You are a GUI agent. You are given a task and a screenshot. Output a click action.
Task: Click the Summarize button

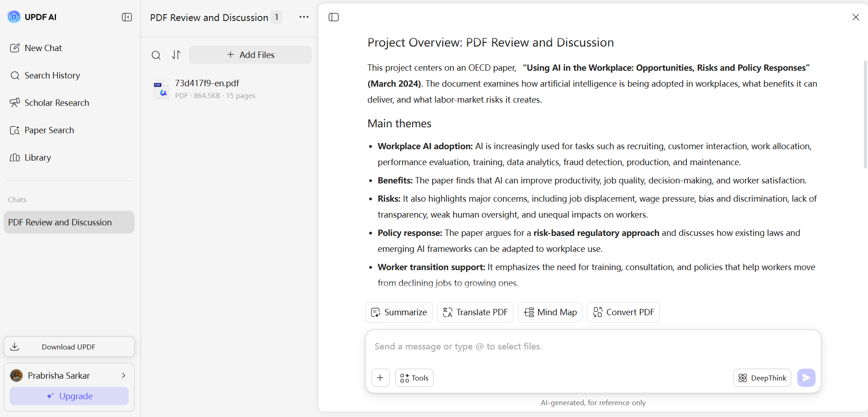[399, 313]
